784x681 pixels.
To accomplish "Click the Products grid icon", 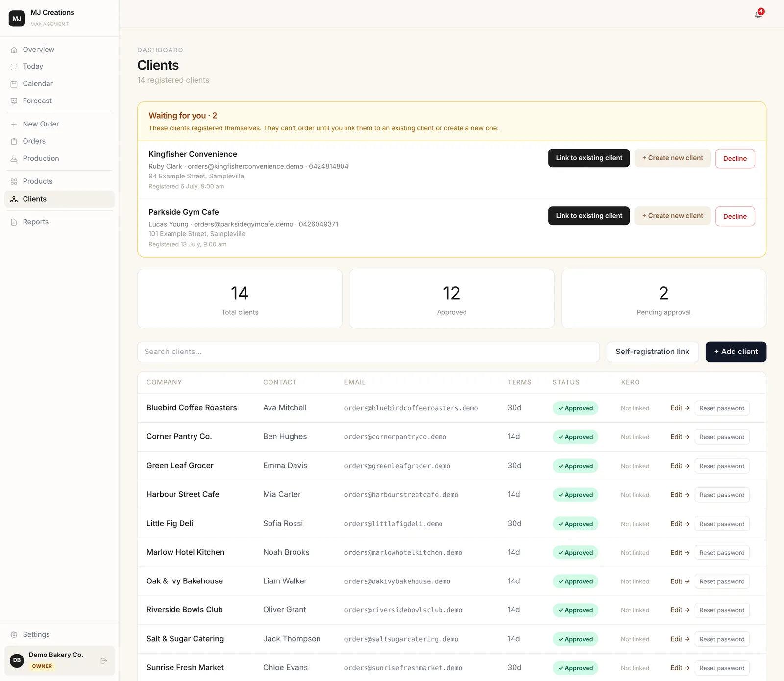I will [14, 182].
